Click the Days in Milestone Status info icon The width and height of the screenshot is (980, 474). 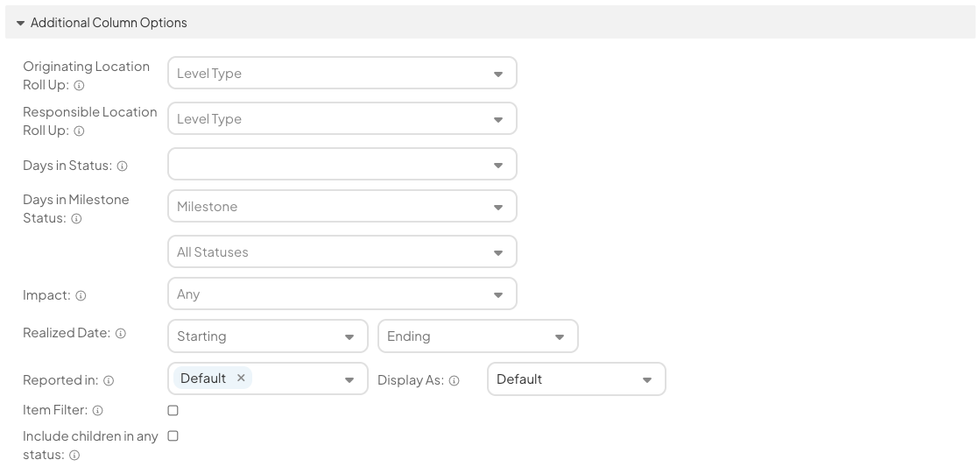click(x=76, y=219)
